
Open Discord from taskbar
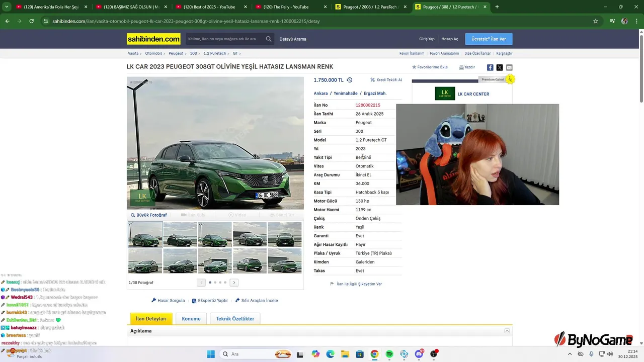coord(419,354)
